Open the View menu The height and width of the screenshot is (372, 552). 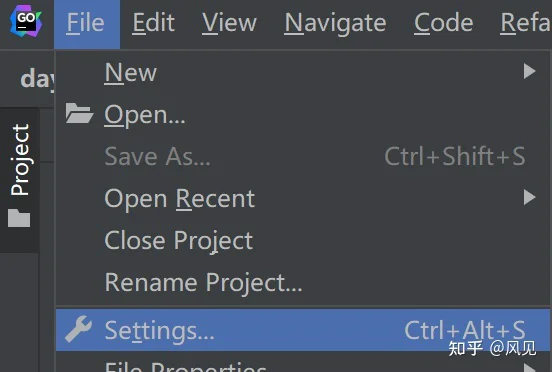click(229, 23)
